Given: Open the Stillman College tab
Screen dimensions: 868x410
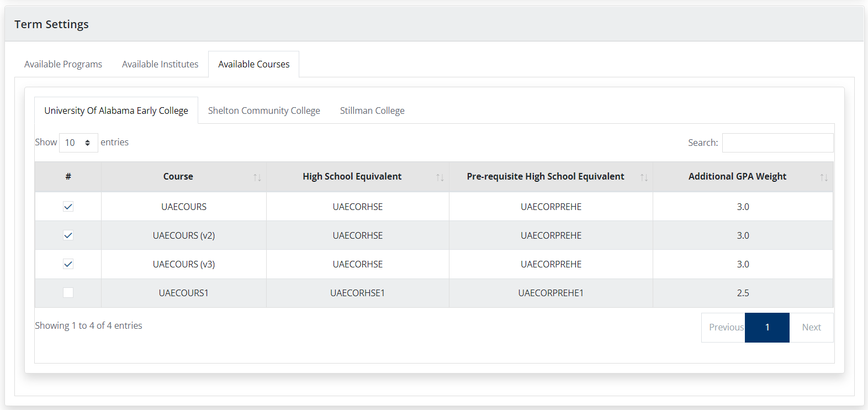Looking at the screenshot, I should (372, 111).
